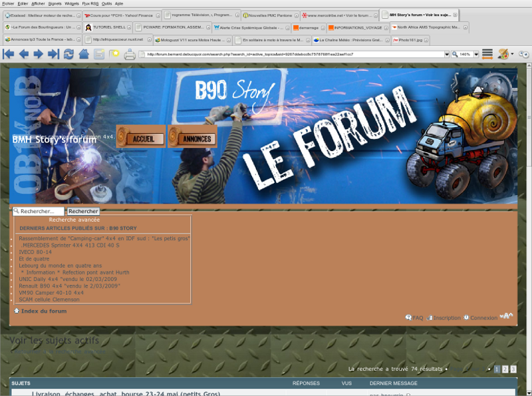The width and height of the screenshot is (532, 396).
Task: Go to results page 2
Action: click(505, 369)
